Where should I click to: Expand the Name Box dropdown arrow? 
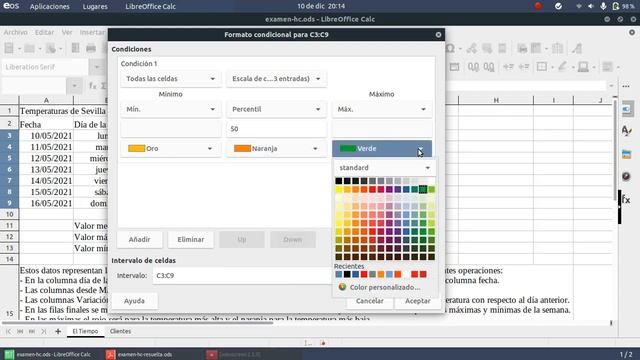point(74,86)
